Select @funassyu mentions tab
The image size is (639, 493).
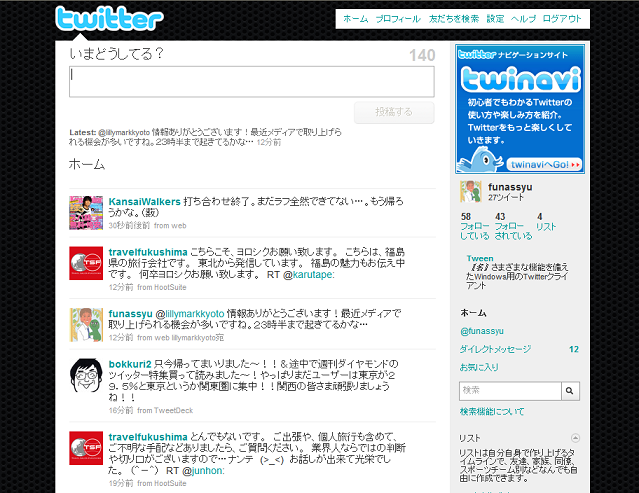pos(482,331)
